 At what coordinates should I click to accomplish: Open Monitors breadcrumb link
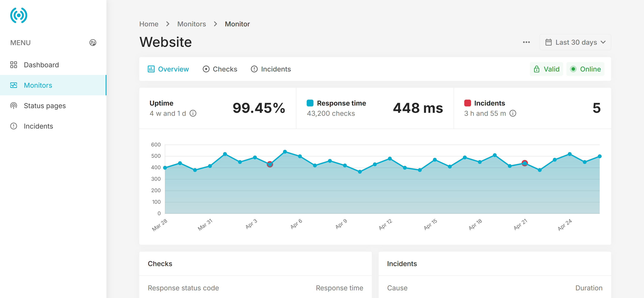tap(191, 24)
